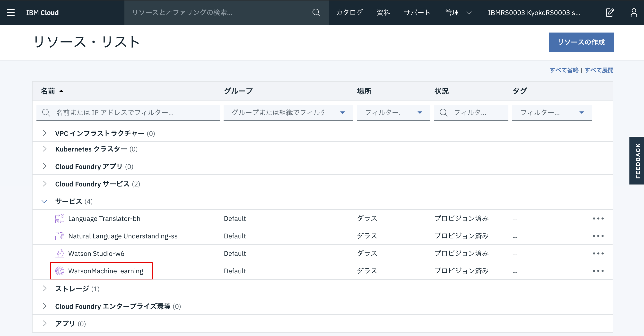Click the リソース・リスト page title
Image resolution: width=644 pixels, height=336 pixels.
click(87, 42)
